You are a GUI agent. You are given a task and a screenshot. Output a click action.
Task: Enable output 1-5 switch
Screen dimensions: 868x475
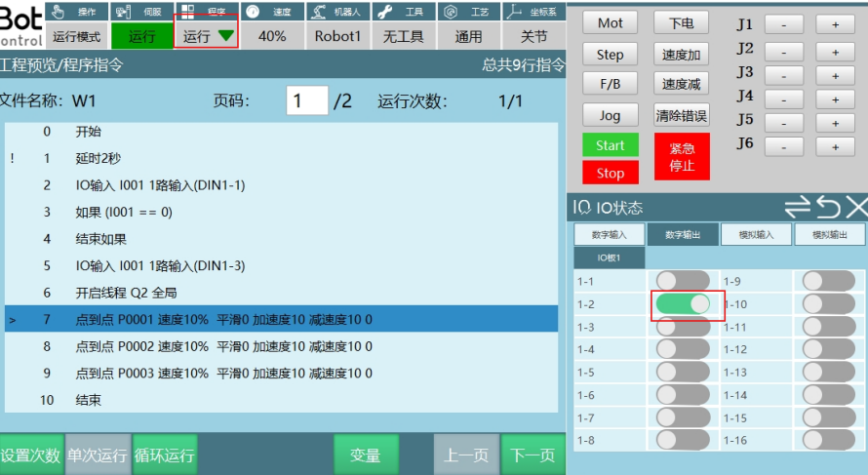683,372
